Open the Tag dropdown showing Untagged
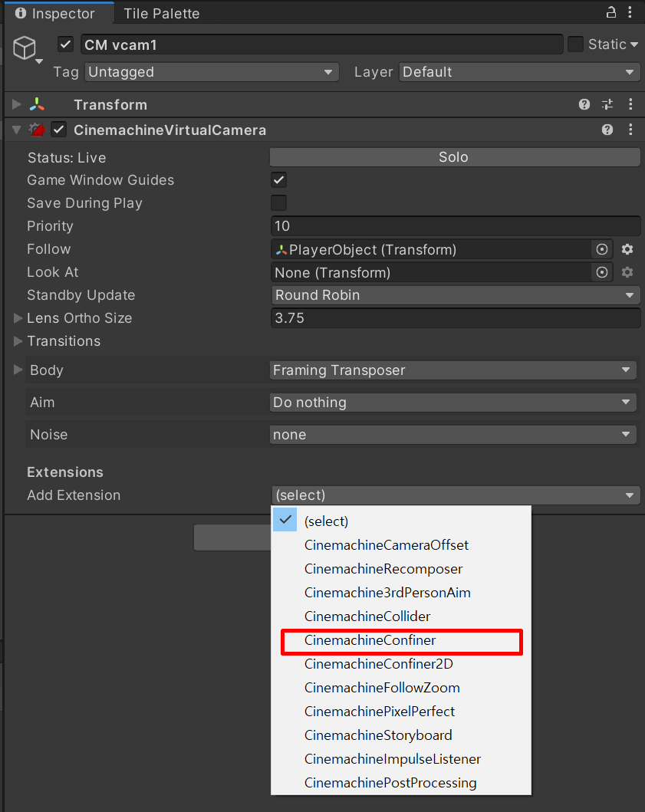Screen dimensions: 645x812 [212, 72]
